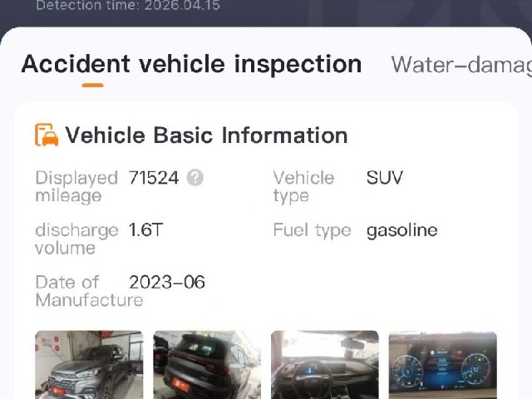View the steering wheel interior photo
532x399 pixels.
coord(325,365)
